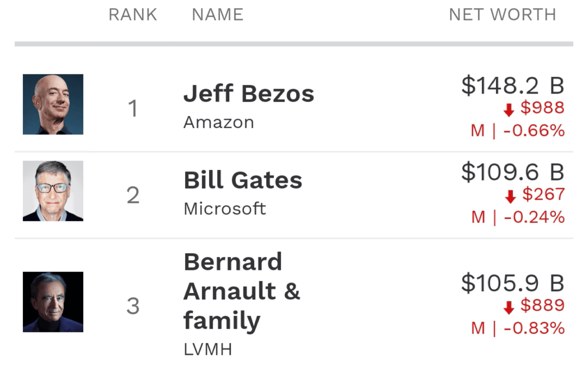Select the $105.9 B net worth value

[x=512, y=283]
